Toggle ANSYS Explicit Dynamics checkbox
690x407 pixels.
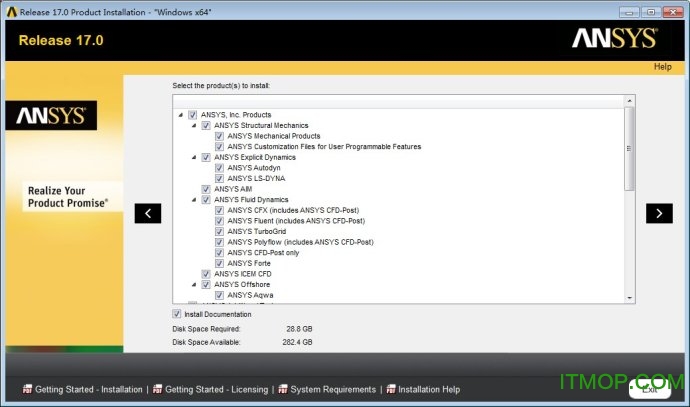pos(206,157)
